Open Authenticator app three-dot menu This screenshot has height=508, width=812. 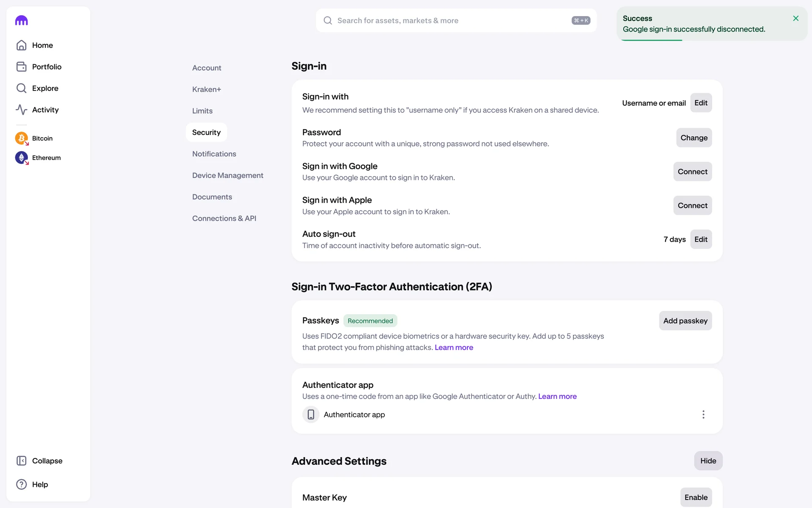pyautogui.click(x=703, y=414)
